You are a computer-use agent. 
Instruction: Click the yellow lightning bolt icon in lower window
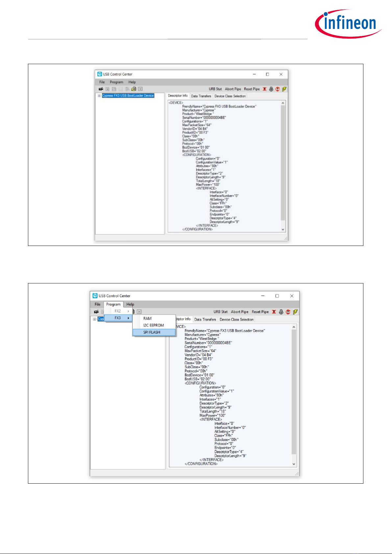(x=295, y=312)
